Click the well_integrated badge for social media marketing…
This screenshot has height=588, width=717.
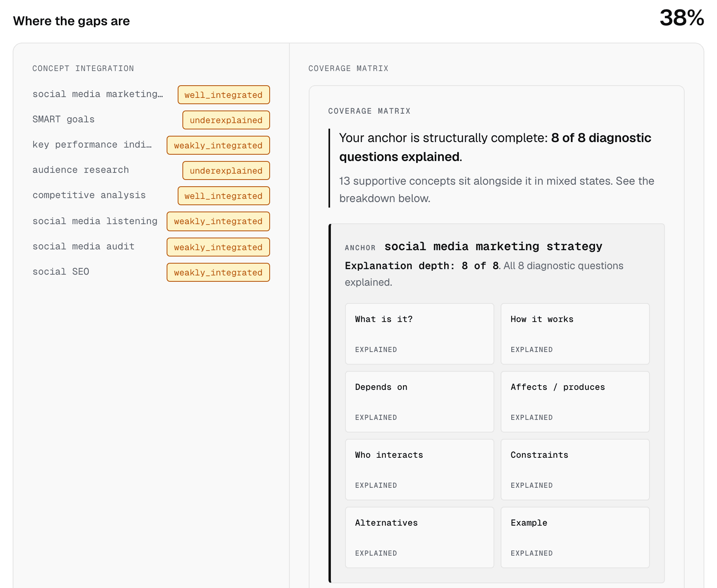coord(223,95)
